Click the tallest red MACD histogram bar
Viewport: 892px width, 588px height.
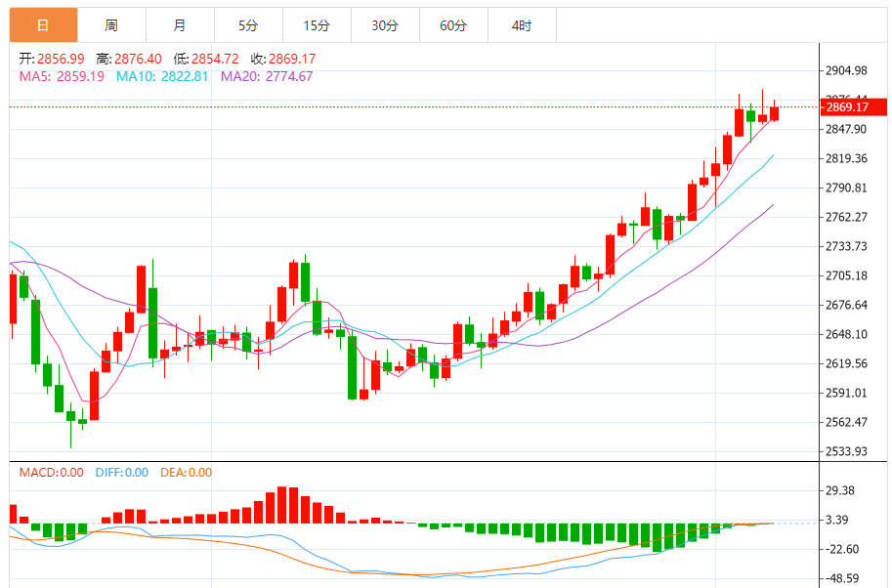(x=282, y=505)
